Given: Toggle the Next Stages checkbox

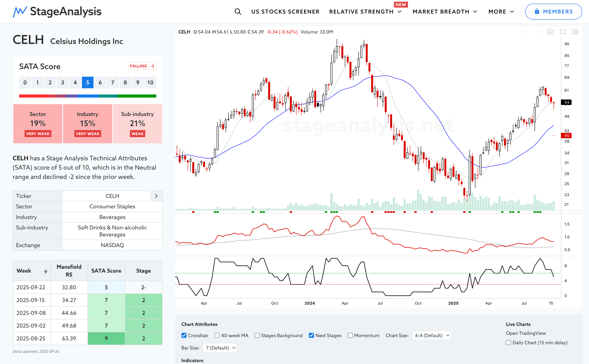Looking at the screenshot, I should pyautogui.click(x=311, y=335).
